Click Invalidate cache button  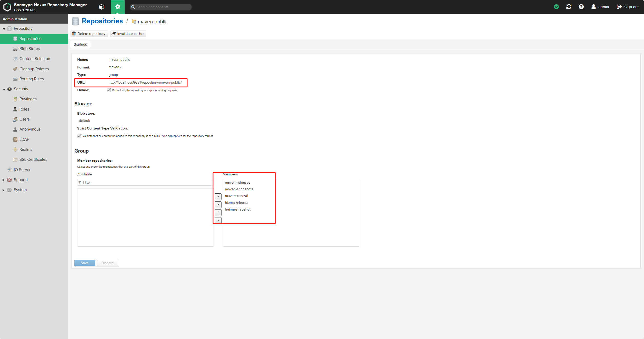tap(128, 34)
